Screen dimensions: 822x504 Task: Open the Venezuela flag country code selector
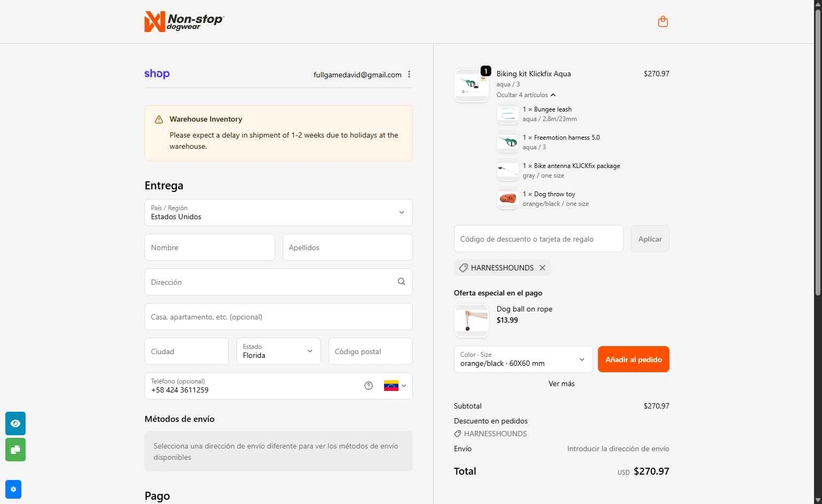tap(395, 386)
